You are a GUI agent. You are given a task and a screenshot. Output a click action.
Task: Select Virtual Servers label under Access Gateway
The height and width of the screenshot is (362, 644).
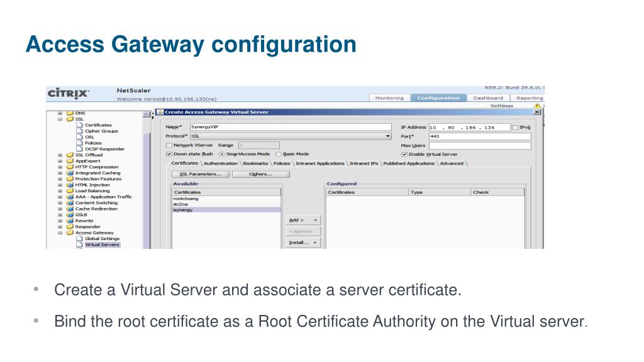tap(102, 244)
